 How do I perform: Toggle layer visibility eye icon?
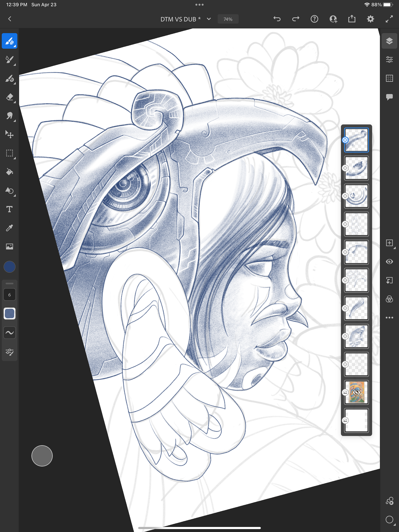coord(389,262)
